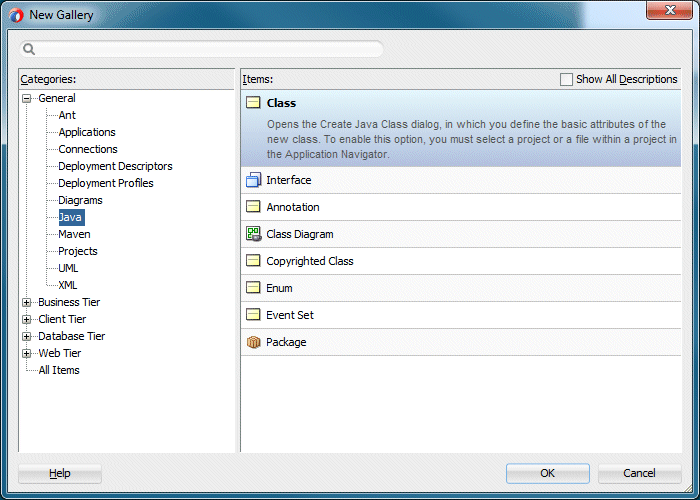Select the Deployment Profiles category
700x500 pixels.
(x=106, y=183)
